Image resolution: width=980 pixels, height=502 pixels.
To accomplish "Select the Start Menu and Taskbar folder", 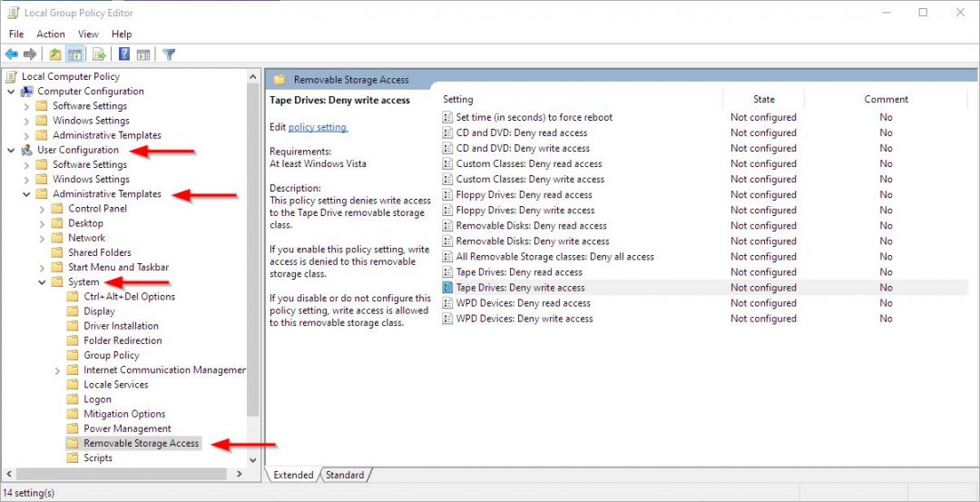I will [x=118, y=267].
